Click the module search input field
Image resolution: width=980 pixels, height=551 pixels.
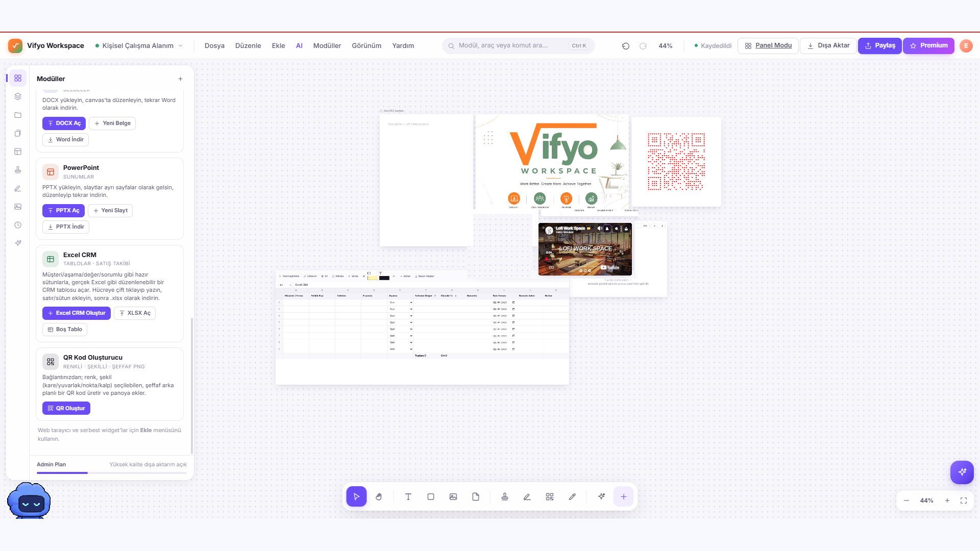pyautogui.click(x=518, y=46)
